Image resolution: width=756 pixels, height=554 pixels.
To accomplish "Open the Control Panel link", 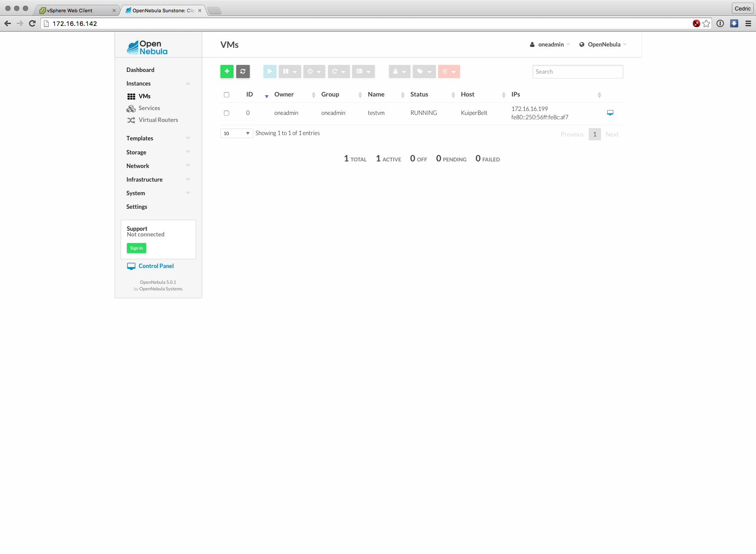I will point(156,266).
